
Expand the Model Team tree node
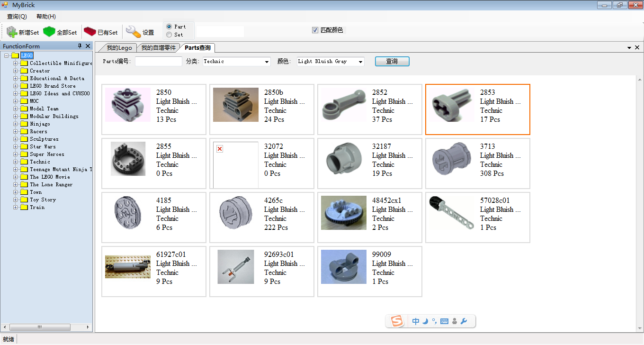point(16,109)
